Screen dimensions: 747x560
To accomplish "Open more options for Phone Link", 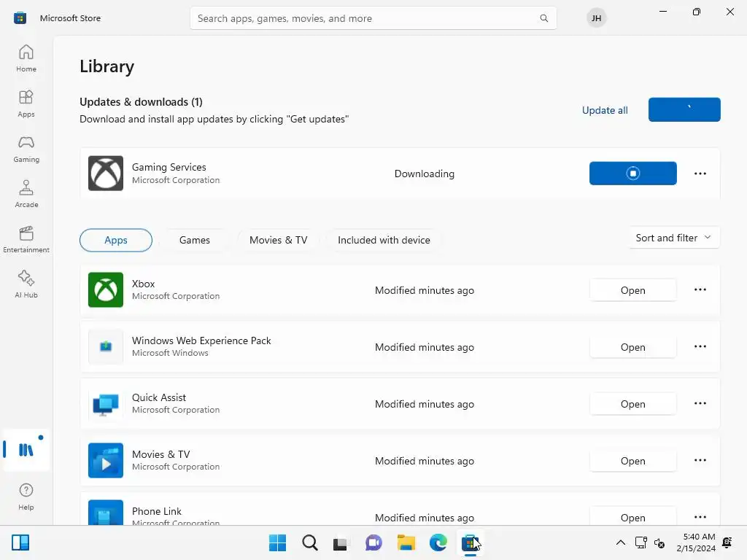I will pos(700,517).
